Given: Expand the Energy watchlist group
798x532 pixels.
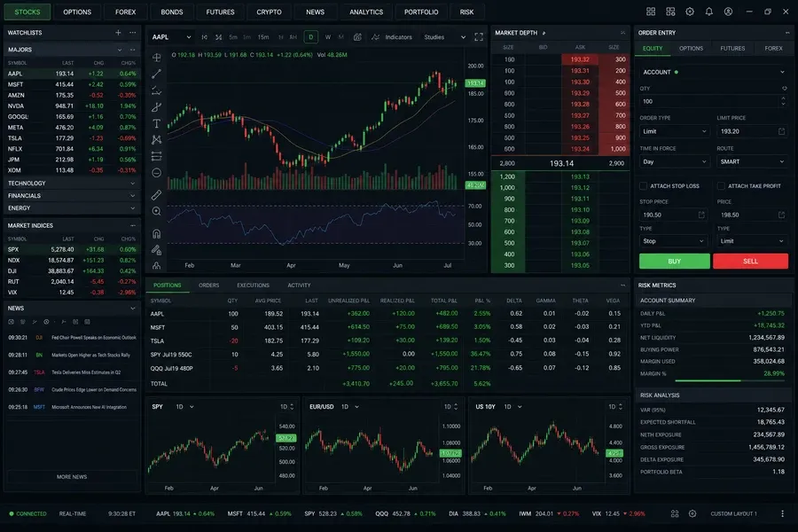Looking at the screenshot, I should click(x=71, y=208).
